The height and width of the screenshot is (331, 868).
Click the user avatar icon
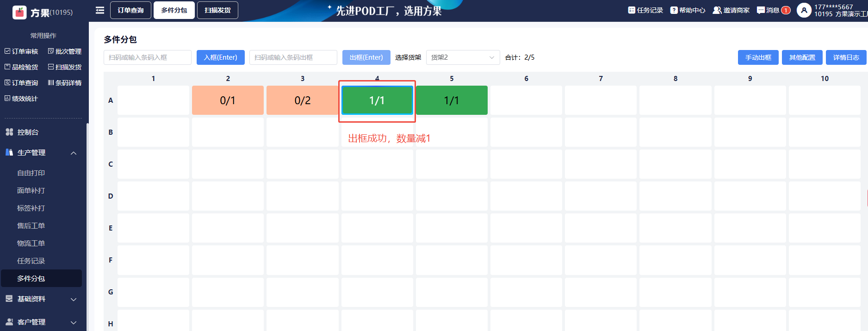804,10
